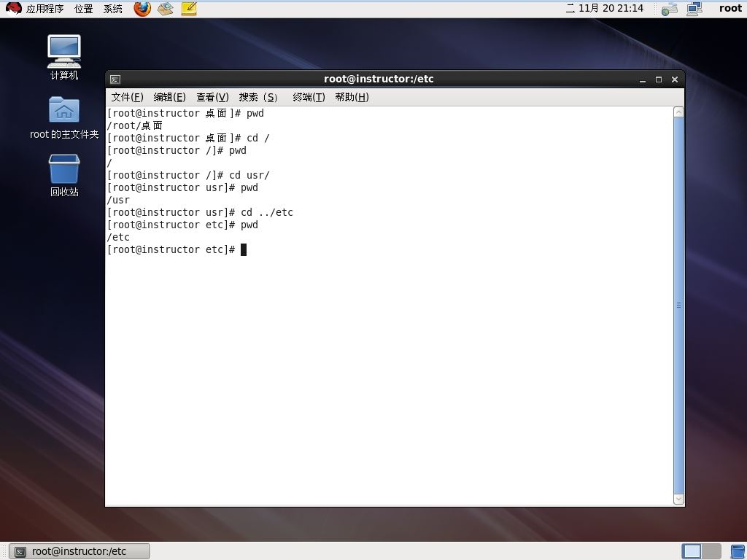Viewport: 747px width, 560px height.
Task: Open the 系统 menu
Action: tap(113, 9)
